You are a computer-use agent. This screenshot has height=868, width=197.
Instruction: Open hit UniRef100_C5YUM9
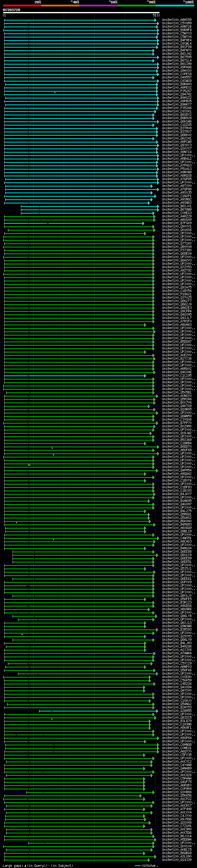coord(177,23)
